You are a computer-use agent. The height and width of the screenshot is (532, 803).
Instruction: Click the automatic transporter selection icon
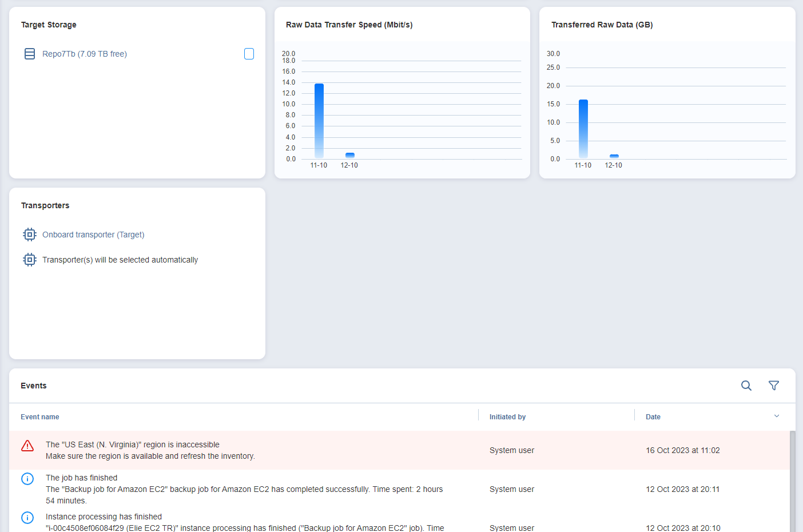pyautogui.click(x=30, y=260)
